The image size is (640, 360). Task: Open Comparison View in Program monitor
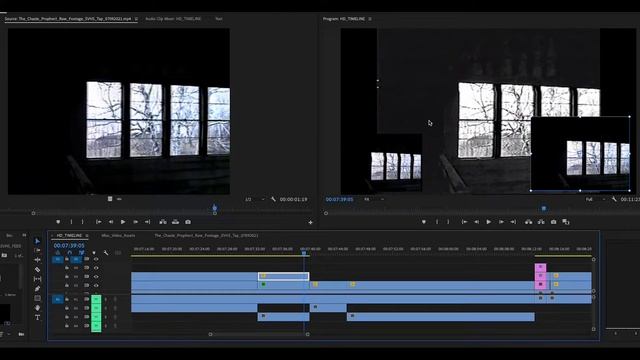click(x=566, y=222)
